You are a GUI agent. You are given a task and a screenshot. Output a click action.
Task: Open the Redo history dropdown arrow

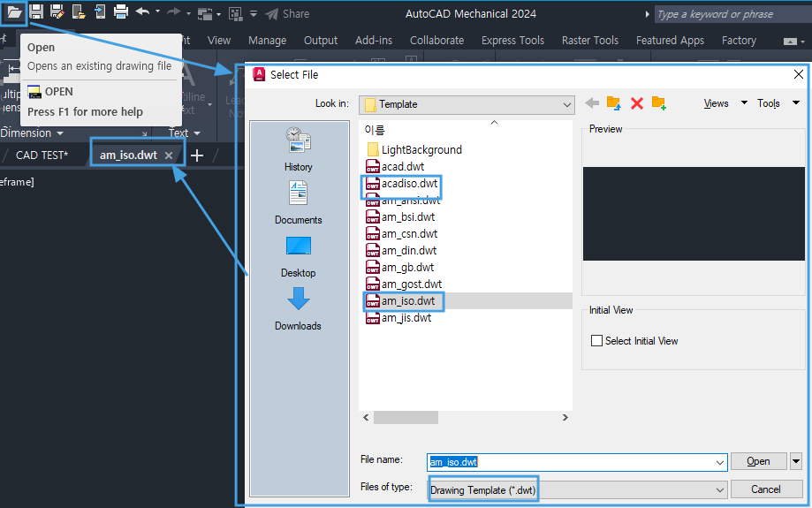tap(188, 13)
